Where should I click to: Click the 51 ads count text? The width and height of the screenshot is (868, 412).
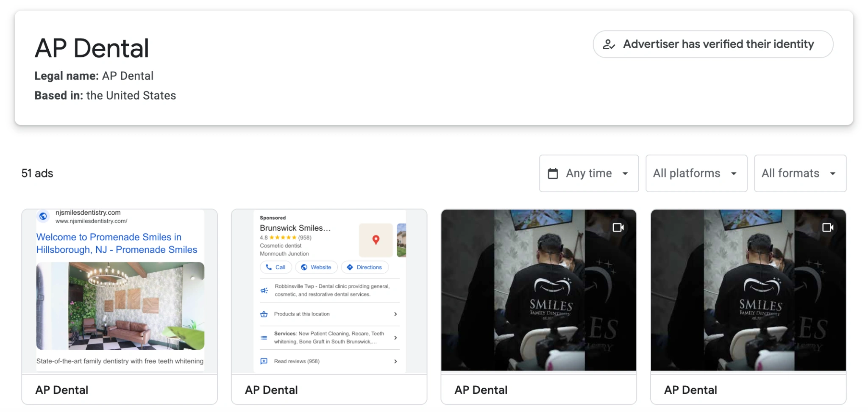(x=37, y=173)
